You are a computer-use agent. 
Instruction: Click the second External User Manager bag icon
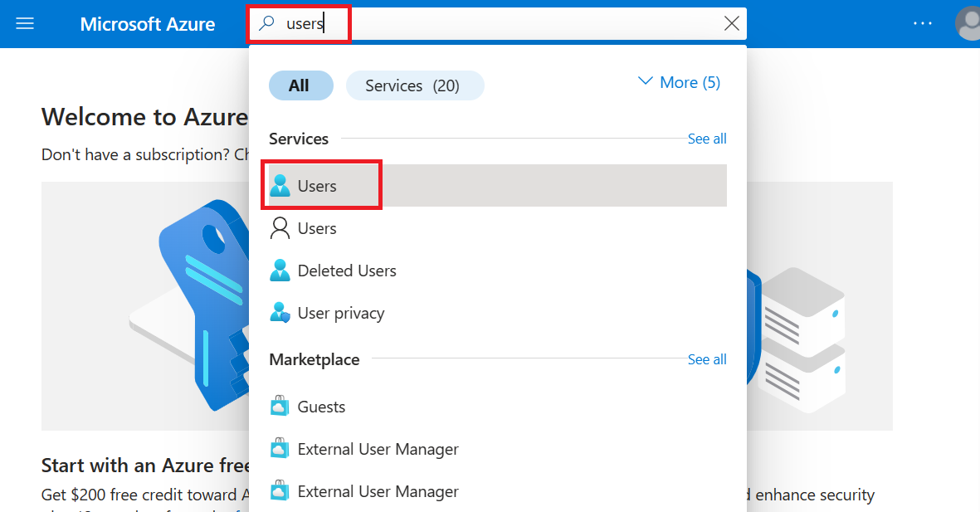click(x=280, y=490)
